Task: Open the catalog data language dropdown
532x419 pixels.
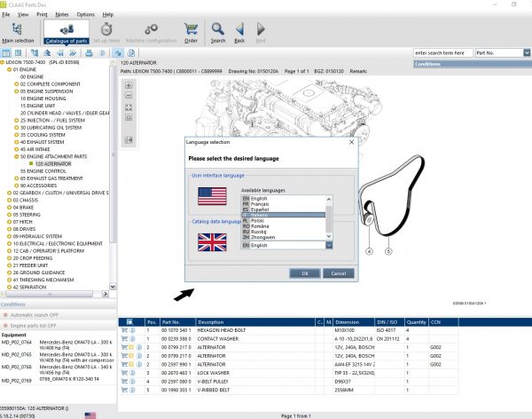Action: 330,244
